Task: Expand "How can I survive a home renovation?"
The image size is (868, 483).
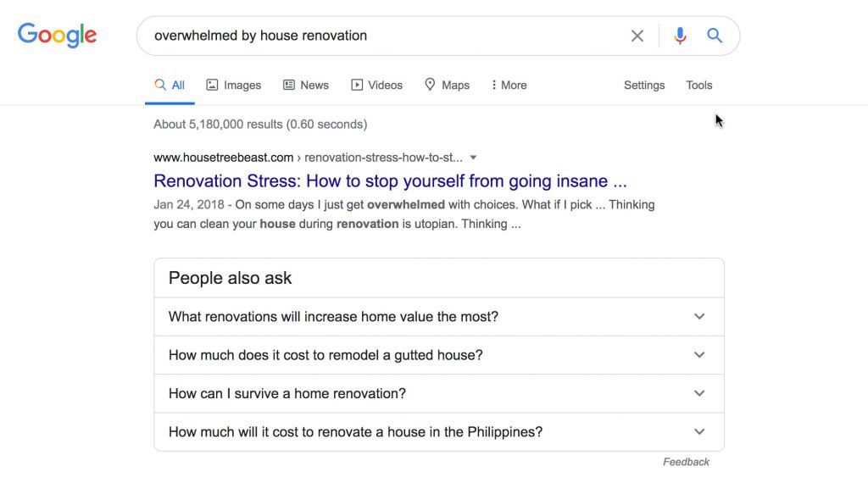Action: pos(438,393)
